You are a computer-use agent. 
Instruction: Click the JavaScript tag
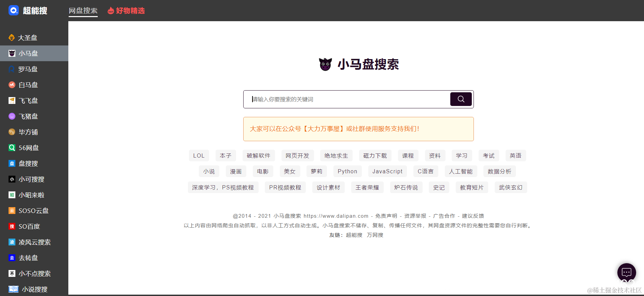point(387,171)
